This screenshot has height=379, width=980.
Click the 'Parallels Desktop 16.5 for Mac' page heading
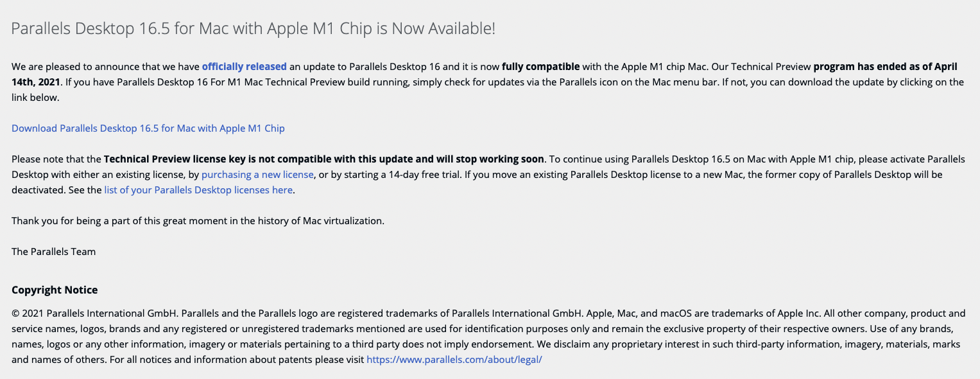tap(254, 28)
